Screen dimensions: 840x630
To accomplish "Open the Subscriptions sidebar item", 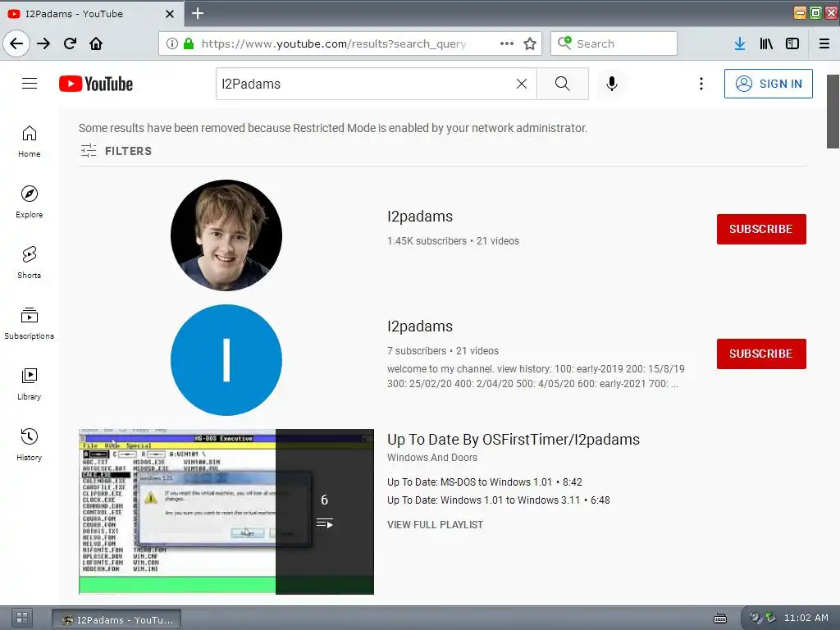I will (x=30, y=323).
